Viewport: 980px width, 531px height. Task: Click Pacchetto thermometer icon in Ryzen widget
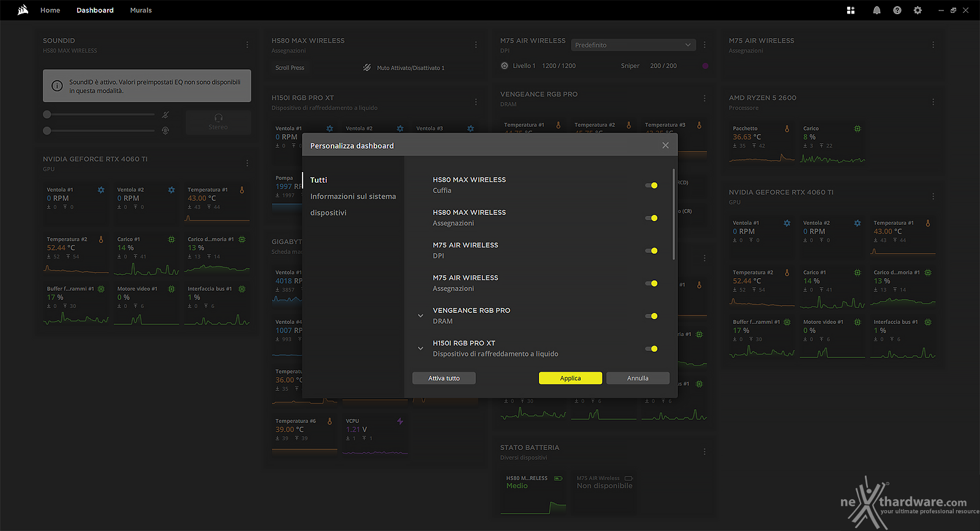pos(787,129)
